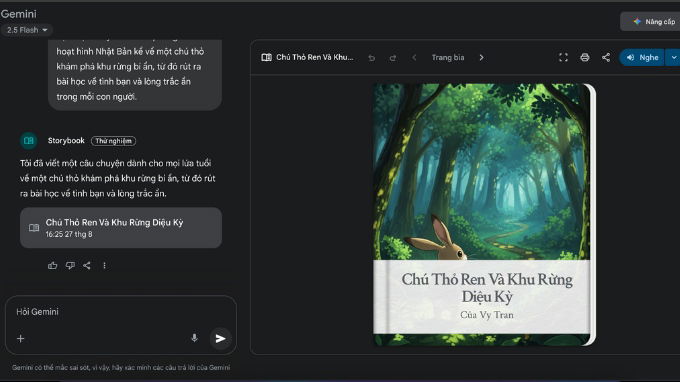Click the storybook cover image
Screen dimensions: 680x382
(484, 215)
